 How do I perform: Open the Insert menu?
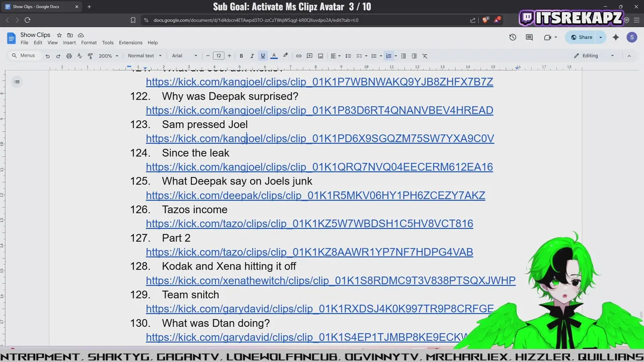click(69, 43)
